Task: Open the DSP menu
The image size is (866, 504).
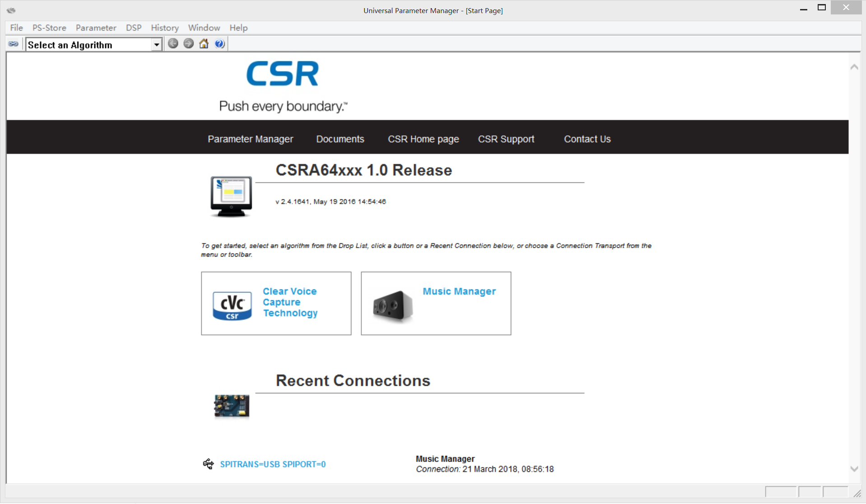Action: (x=134, y=28)
